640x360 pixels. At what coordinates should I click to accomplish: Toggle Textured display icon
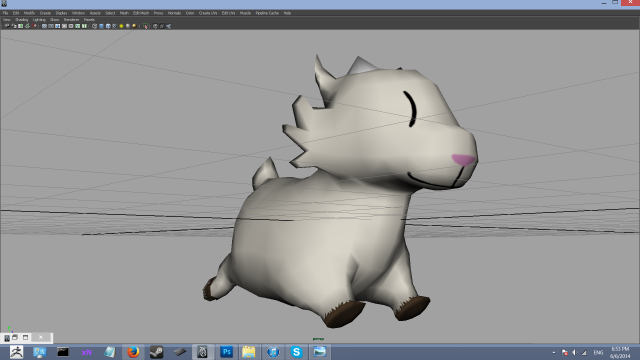[114, 26]
